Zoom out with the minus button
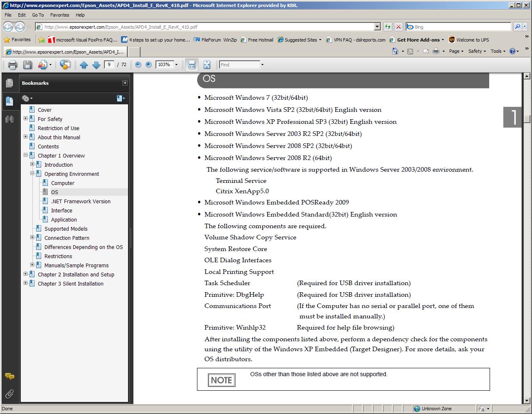This screenshot has width=532, height=414. (x=138, y=65)
